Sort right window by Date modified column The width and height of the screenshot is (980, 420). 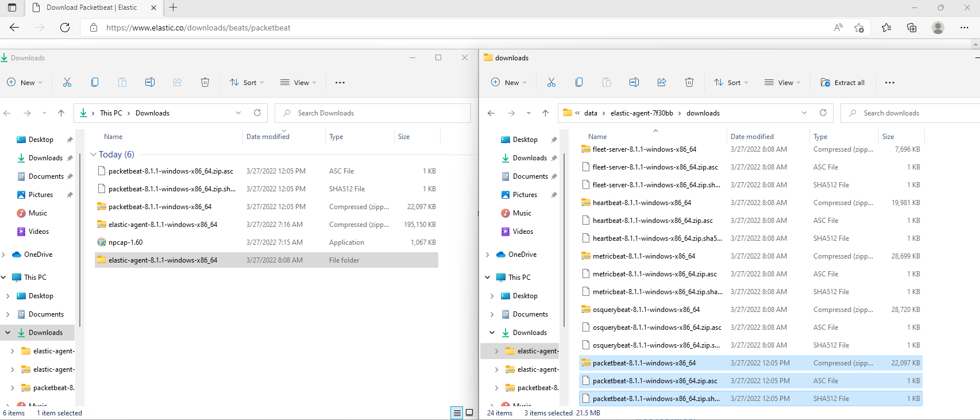(752, 137)
